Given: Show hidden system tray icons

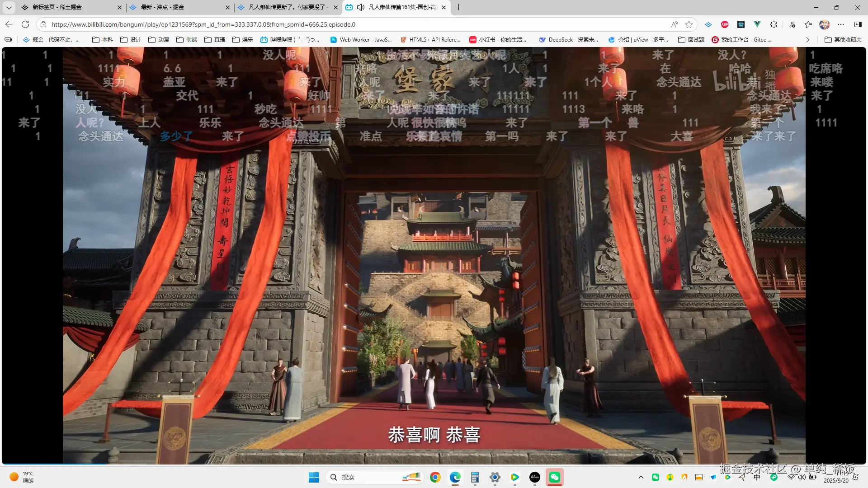Looking at the screenshot, I should 641,477.
